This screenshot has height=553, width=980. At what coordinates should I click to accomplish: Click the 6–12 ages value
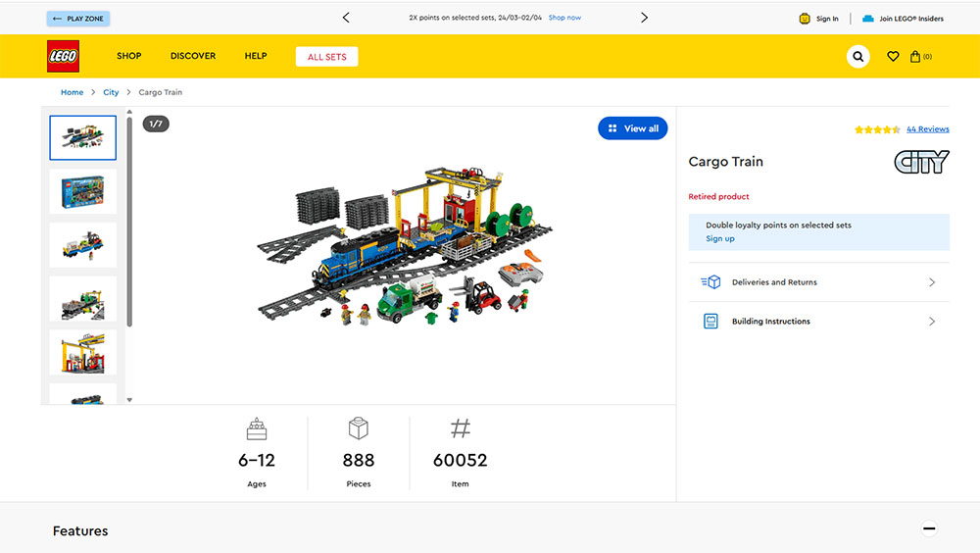tap(257, 461)
